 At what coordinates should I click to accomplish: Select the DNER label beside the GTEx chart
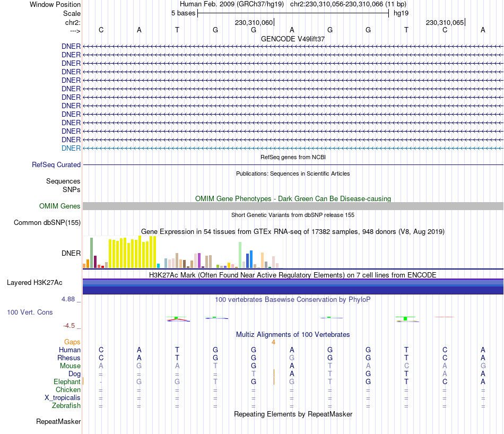point(71,253)
